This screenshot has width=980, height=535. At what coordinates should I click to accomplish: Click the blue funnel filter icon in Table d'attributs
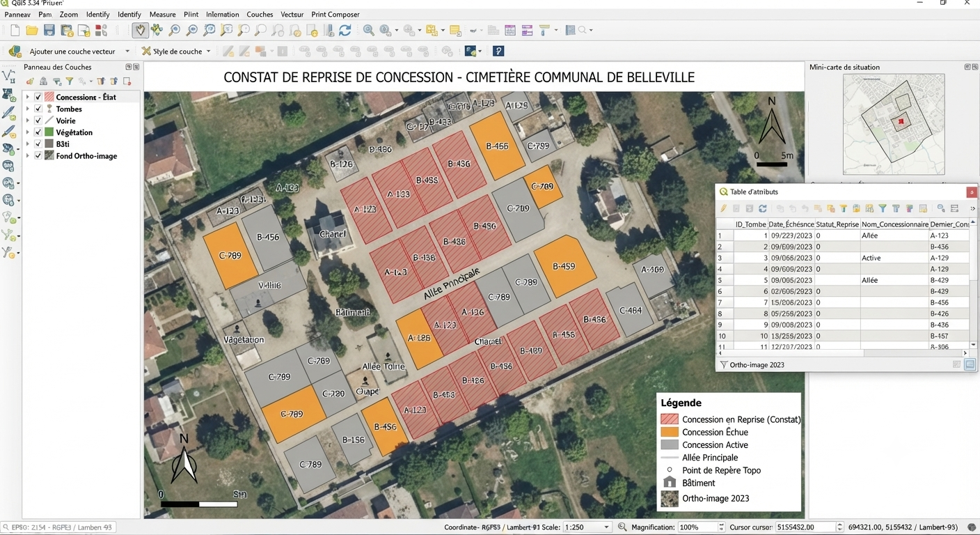click(883, 208)
